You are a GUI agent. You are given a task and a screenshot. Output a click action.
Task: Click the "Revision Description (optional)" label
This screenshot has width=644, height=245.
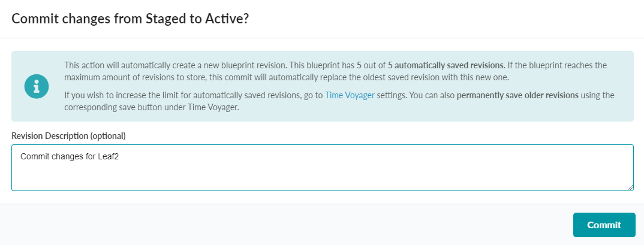72,135
